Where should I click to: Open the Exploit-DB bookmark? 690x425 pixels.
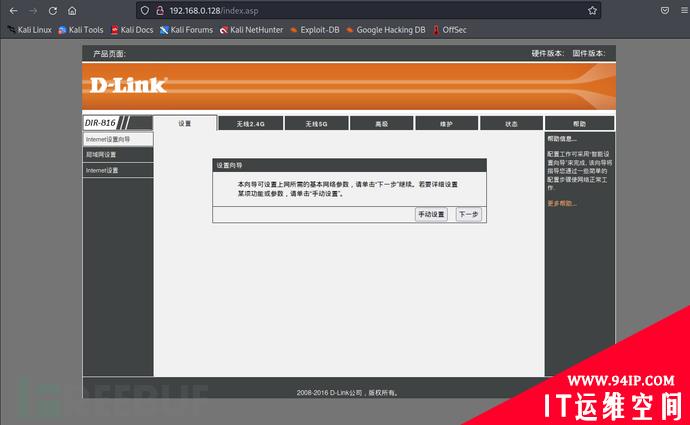pyautogui.click(x=315, y=30)
